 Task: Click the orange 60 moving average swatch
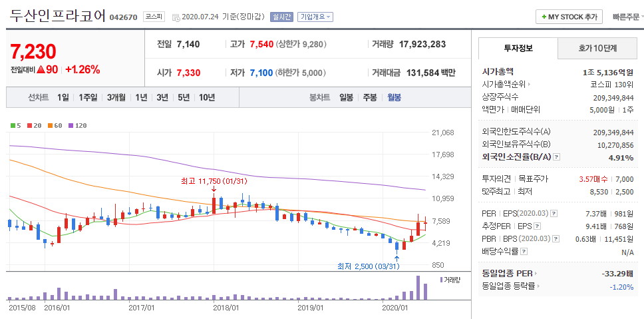(50, 126)
